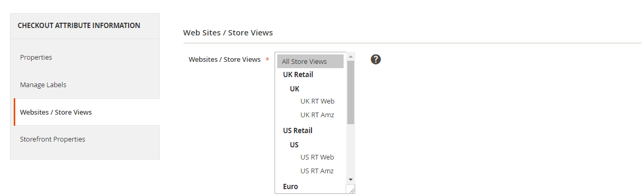The image size is (644, 196).
Task: Click the help question mark icon
Action: click(x=376, y=59)
